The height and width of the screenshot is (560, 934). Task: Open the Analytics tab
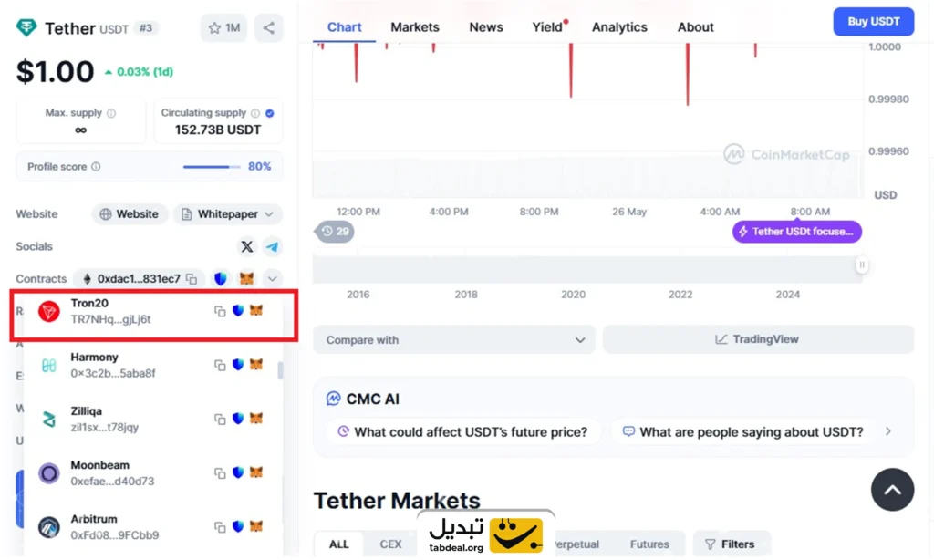619,27
